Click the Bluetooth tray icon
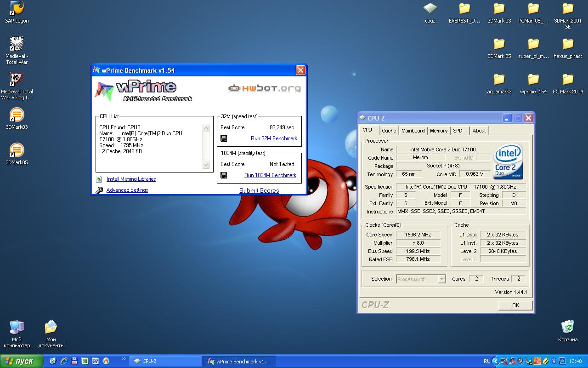Viewport: 588px width, 368px height. 554,361
